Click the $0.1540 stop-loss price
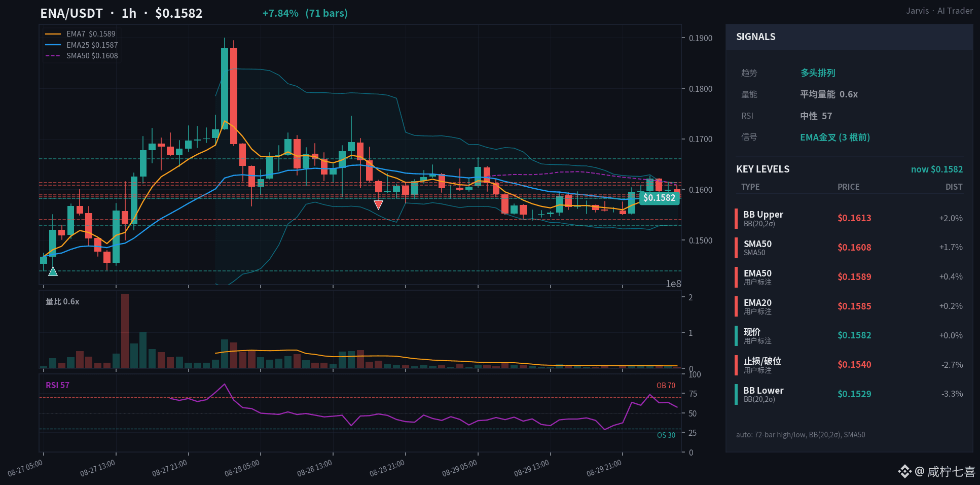 tap(854, 365)
